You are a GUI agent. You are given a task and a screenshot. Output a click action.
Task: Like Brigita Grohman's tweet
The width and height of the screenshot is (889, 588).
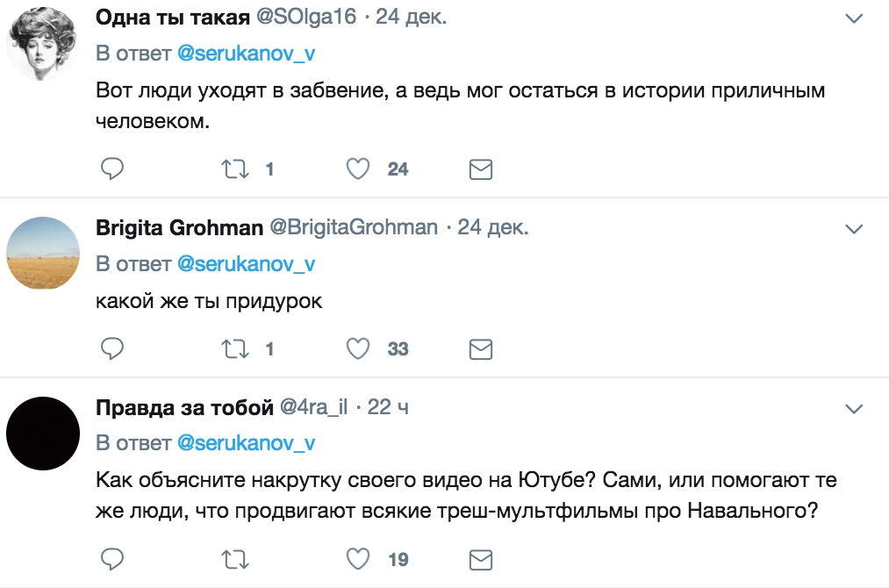[357, 348]
